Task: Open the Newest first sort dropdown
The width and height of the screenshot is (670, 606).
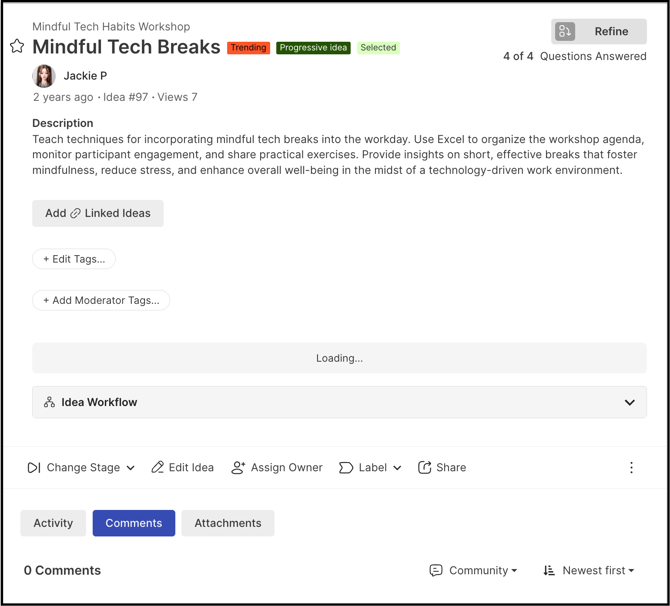Action: [x=589, y=571]
